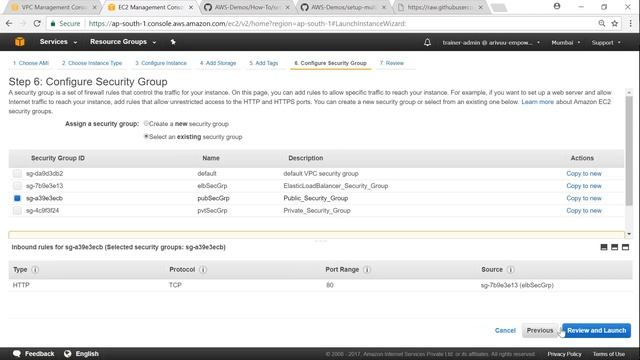
Task: Switch to the AWS-Demos/How-To GitHub browser tab
Action: pyautogui.click(x=247, y=7)
